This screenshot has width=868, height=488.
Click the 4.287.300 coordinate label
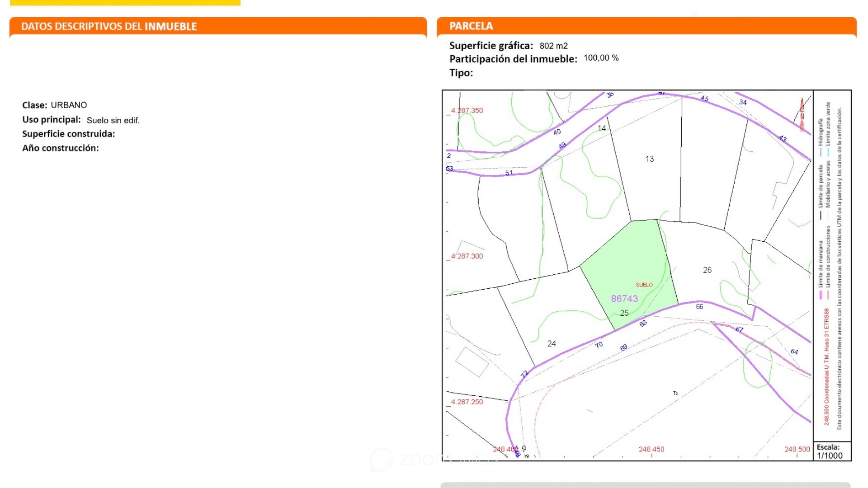pos(467,256)
